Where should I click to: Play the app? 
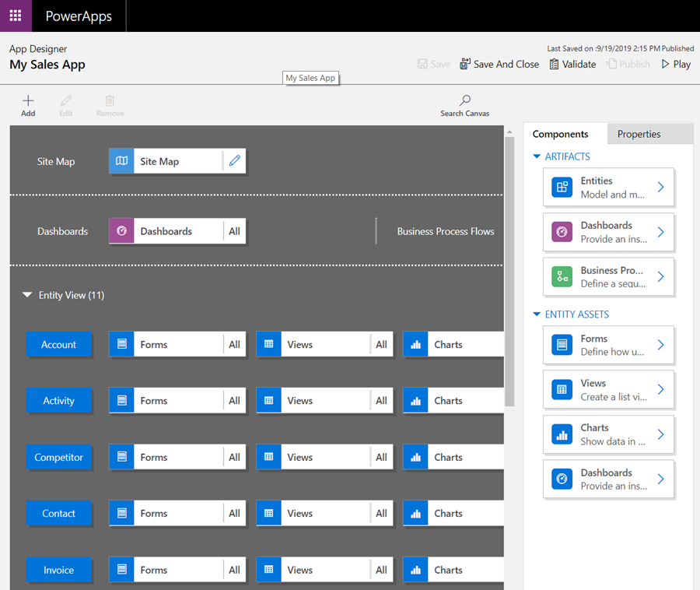[x=676, y=65]
